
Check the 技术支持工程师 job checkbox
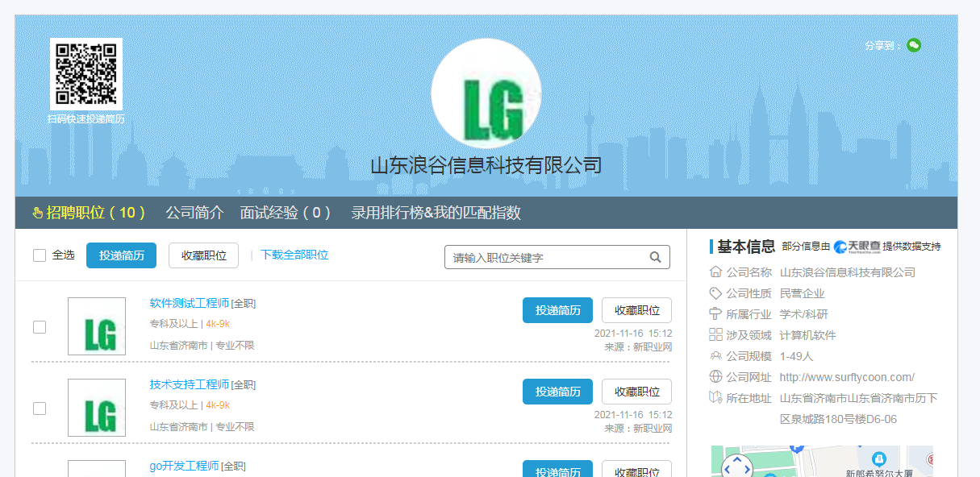click(40, 409)
